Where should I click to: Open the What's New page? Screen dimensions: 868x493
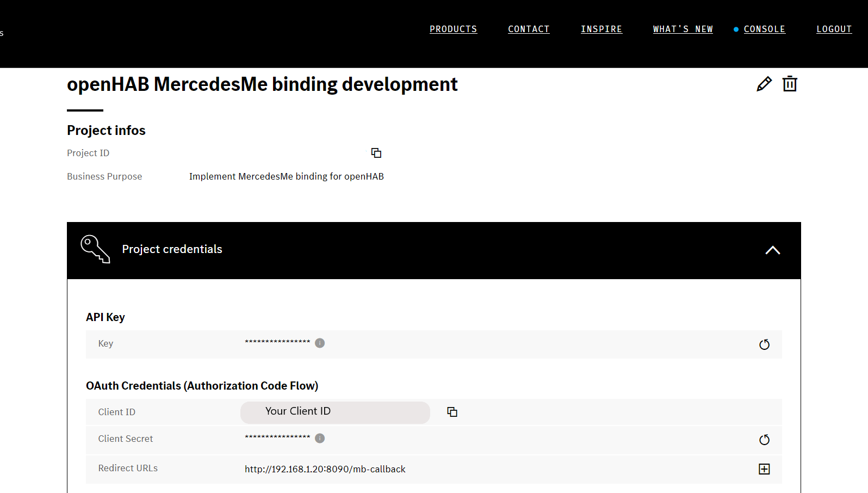(683, 29)
